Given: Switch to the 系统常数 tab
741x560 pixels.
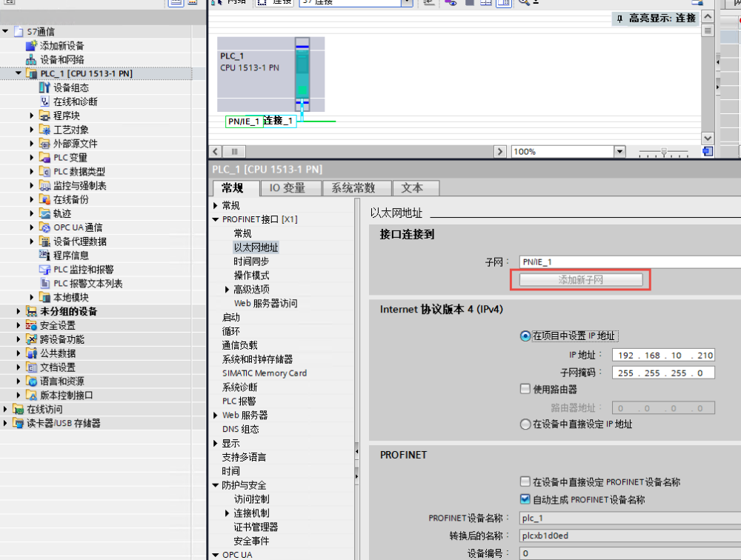Looking at the screenshot, I should (x=353, y=188).
